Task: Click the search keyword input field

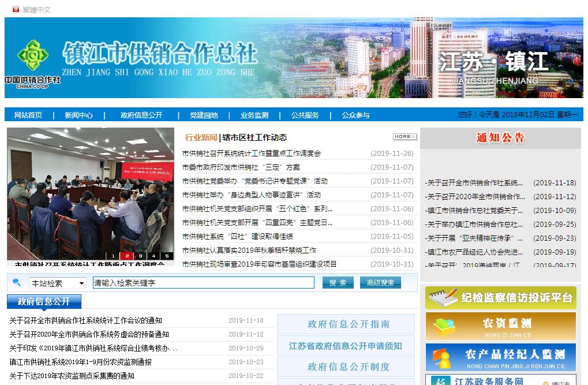Action: pos(203,283)
